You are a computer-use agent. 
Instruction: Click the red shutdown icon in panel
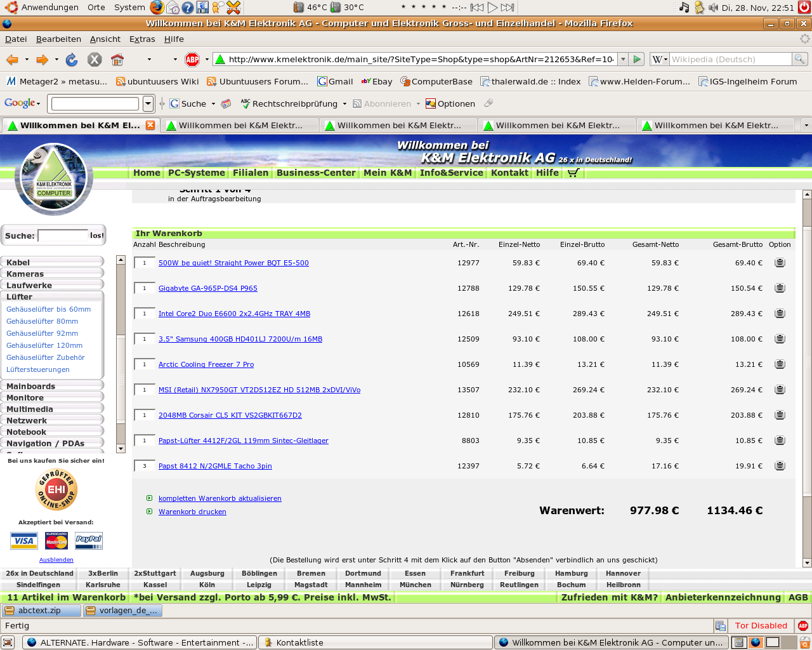click(804, 8)
